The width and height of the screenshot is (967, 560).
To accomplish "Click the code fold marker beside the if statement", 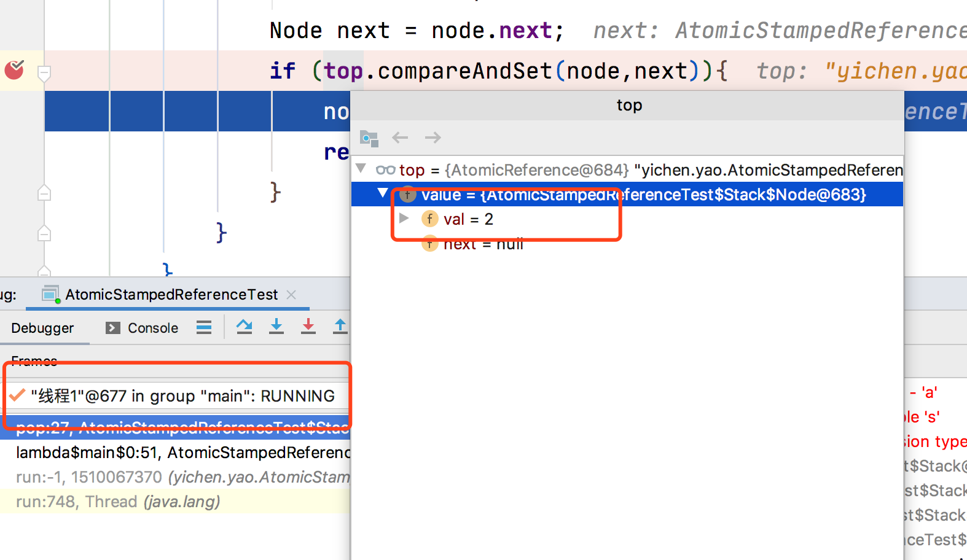I will coord(44,74).
